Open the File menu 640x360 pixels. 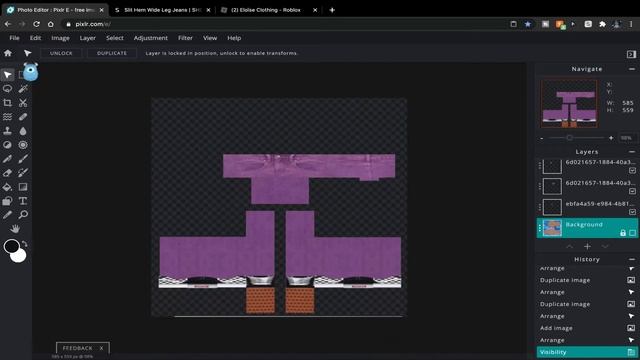pos(14,38)
